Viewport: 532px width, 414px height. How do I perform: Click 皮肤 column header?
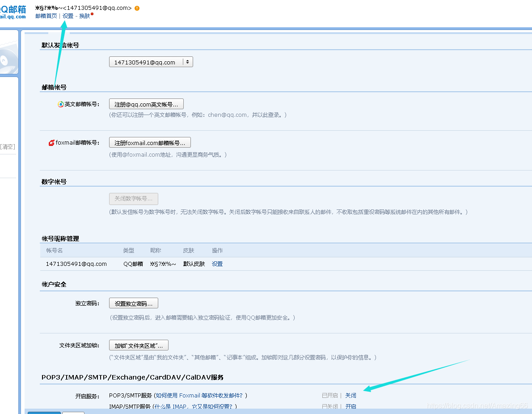(x=189, y=250)
